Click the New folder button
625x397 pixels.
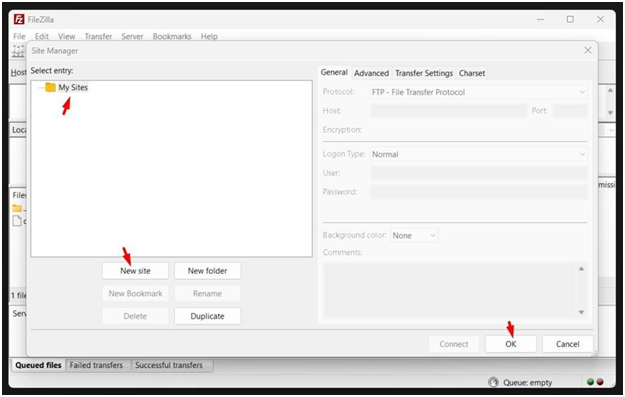pos(207,271)
